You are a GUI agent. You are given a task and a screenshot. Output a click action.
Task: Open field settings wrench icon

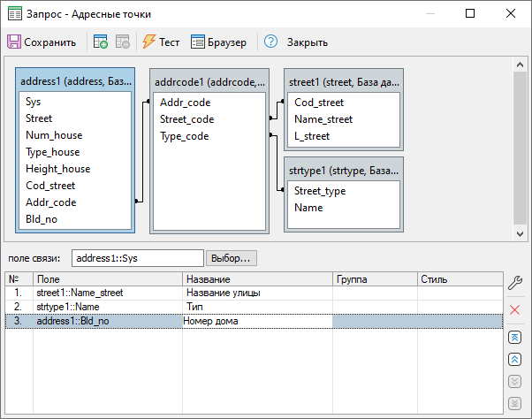[515, 284]
